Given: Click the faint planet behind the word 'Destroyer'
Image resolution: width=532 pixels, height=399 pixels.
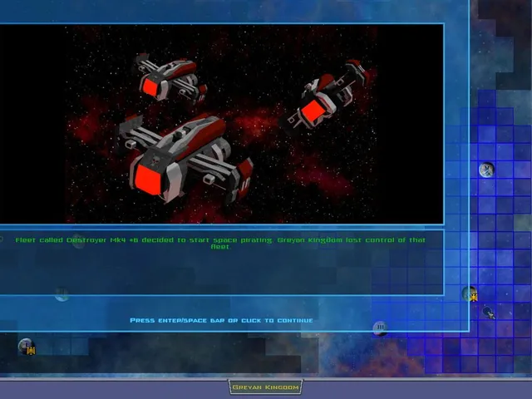Looking at the screenshot, I should coord(78,241).
